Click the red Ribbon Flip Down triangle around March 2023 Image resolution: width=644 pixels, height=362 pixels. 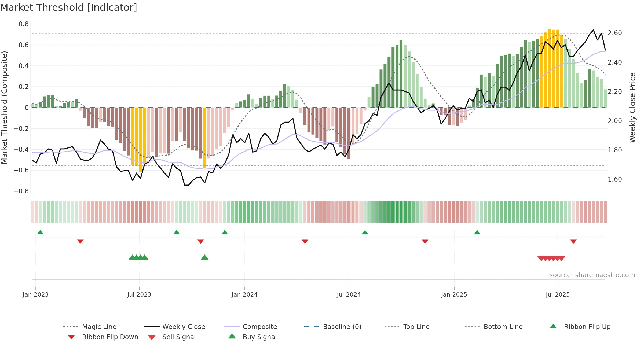pos(80,242)
